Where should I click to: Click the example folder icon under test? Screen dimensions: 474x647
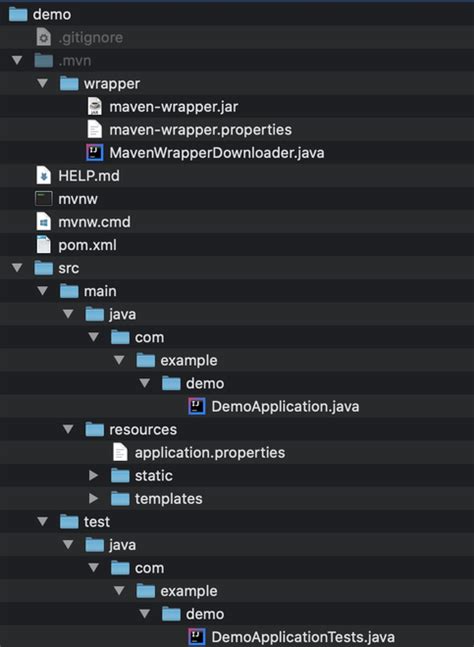146,591
